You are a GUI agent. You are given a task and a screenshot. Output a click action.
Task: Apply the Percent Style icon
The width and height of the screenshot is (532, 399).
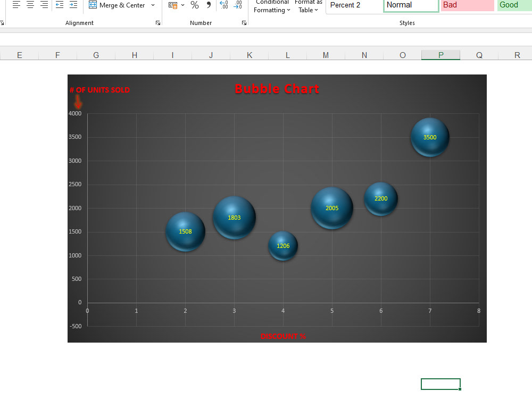coord(195,5)
